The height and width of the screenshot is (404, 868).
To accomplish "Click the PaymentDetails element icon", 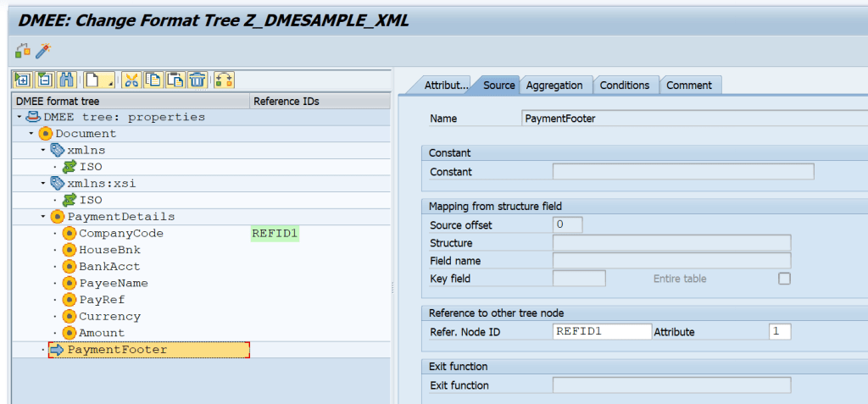I will (57, 216).
